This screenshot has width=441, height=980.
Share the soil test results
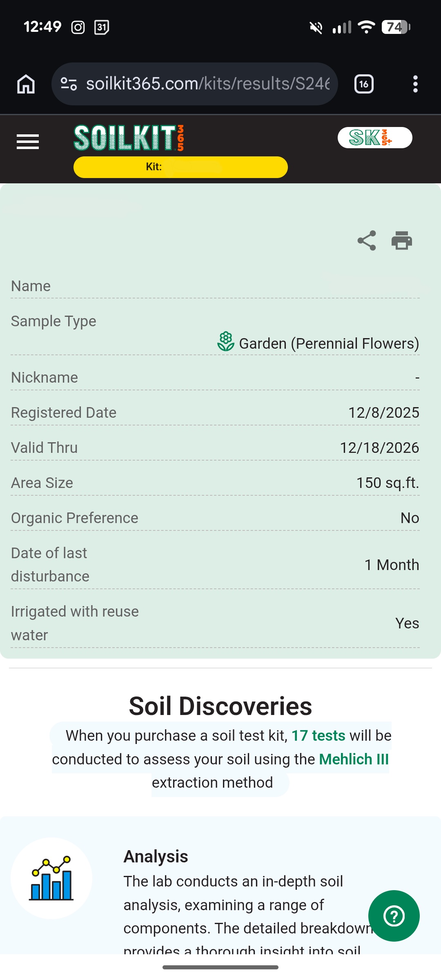coord(366,241)
